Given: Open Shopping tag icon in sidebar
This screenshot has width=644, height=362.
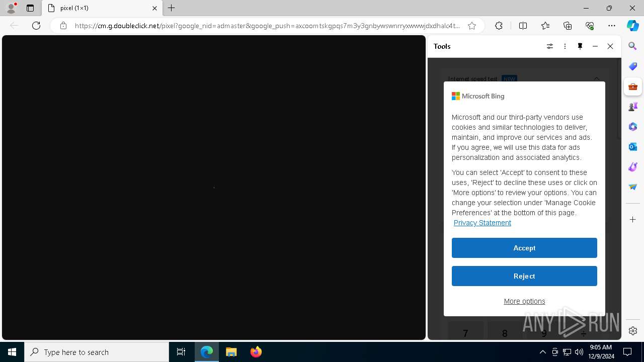Looking at the screenshot, I should point(633,66).
